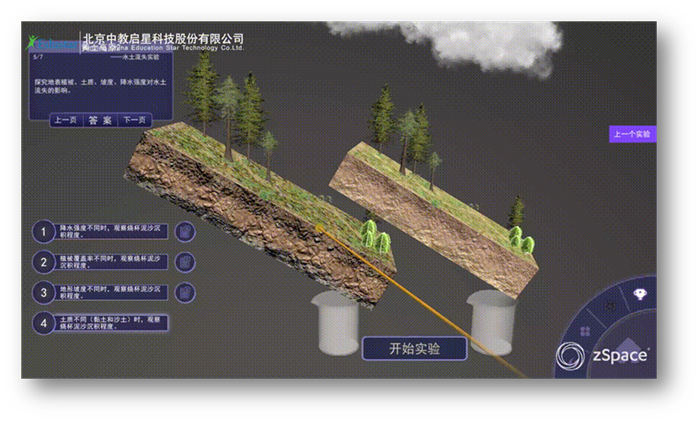
Task: Open notes icon beside step 3
Action: coord(185,293)
